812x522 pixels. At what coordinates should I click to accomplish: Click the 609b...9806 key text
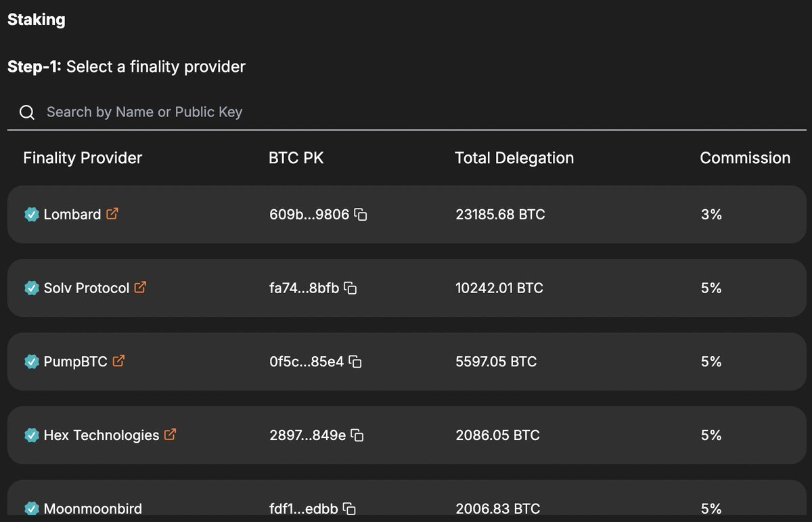coord(309,215)
